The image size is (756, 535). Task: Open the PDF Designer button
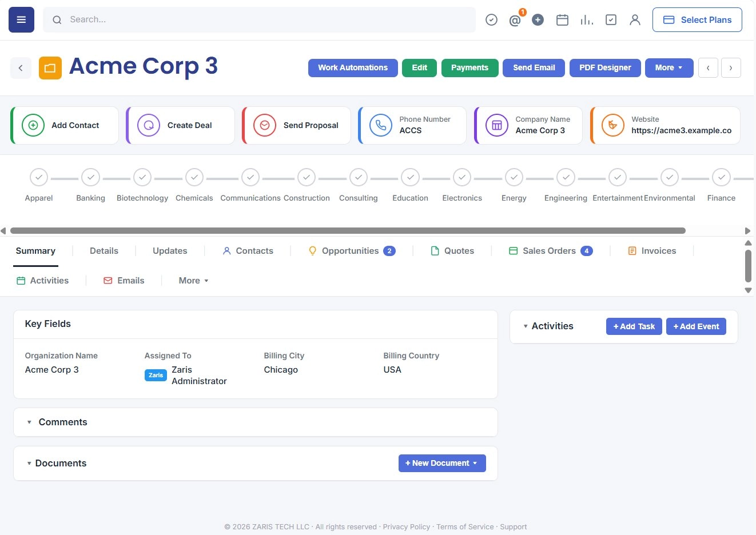click(605, 67)
